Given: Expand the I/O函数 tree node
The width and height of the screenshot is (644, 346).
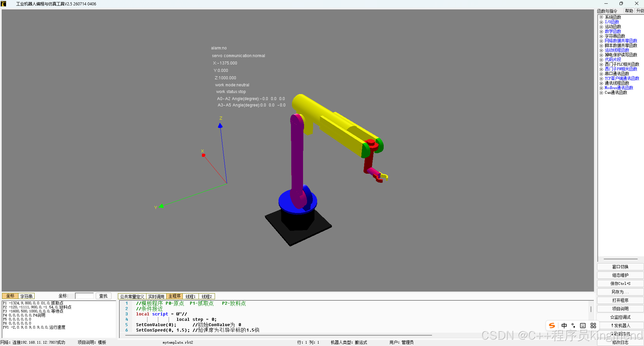Looking at the screenshot, I should pos(601,22).
